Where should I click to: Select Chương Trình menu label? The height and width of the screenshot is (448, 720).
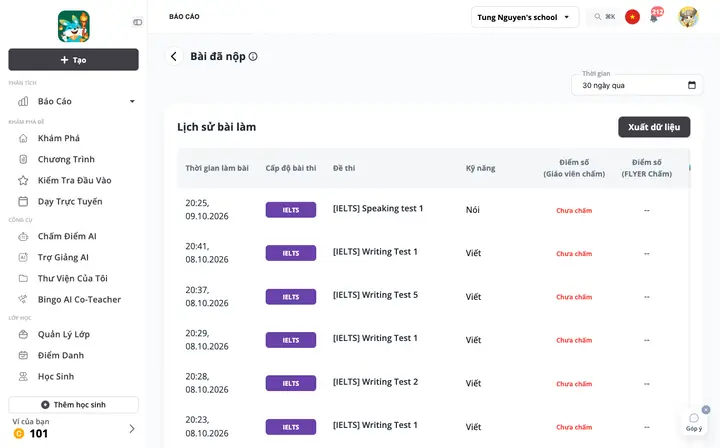(66, 159)
